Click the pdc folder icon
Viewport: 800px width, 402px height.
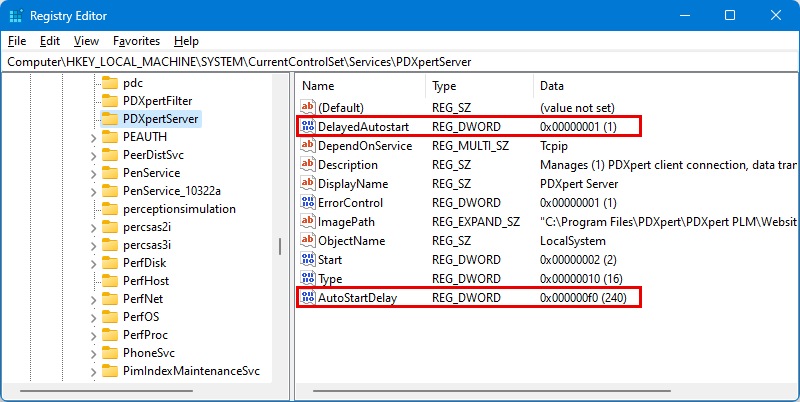click(x=110, y=83)
